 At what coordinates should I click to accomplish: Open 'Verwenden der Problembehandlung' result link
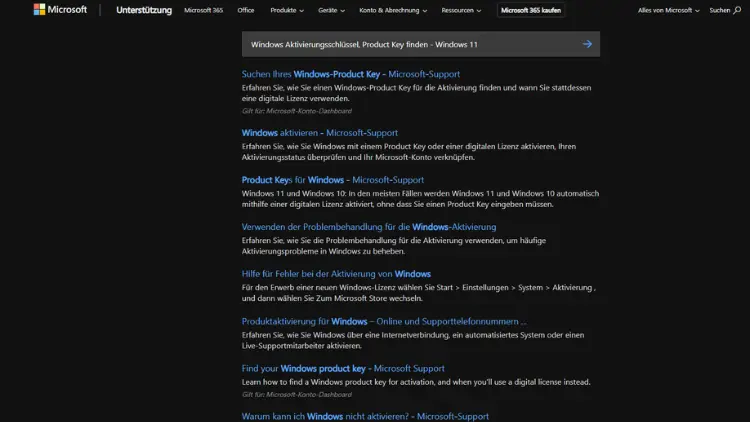pyautogui.click(x=369, y=227)
